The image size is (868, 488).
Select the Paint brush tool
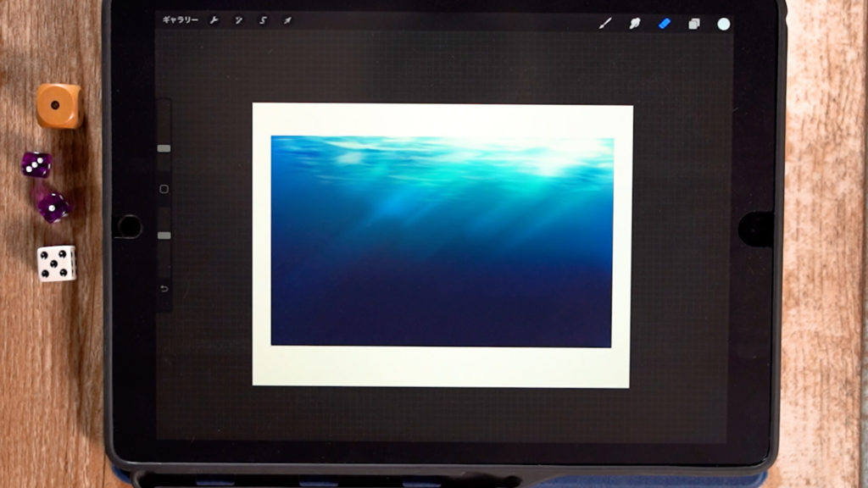pyautogui.click(x=605, y=24)
